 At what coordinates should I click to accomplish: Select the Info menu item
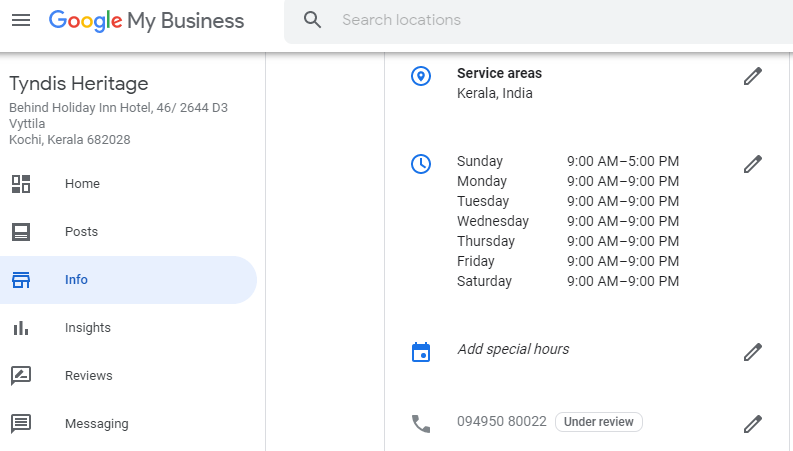point(128,280)
